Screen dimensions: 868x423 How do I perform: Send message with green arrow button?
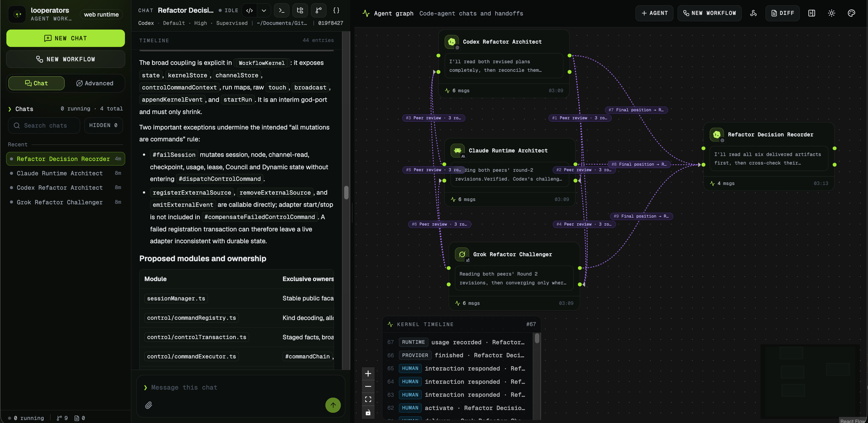tap(333, 405)
